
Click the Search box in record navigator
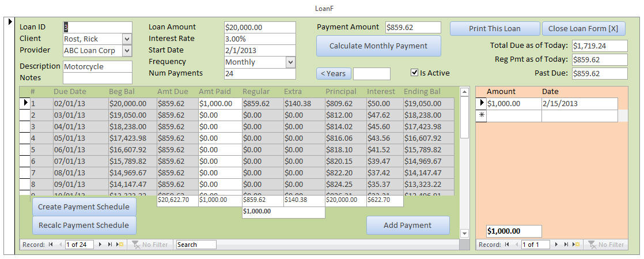pyautogui.click(x=196, y=245)
